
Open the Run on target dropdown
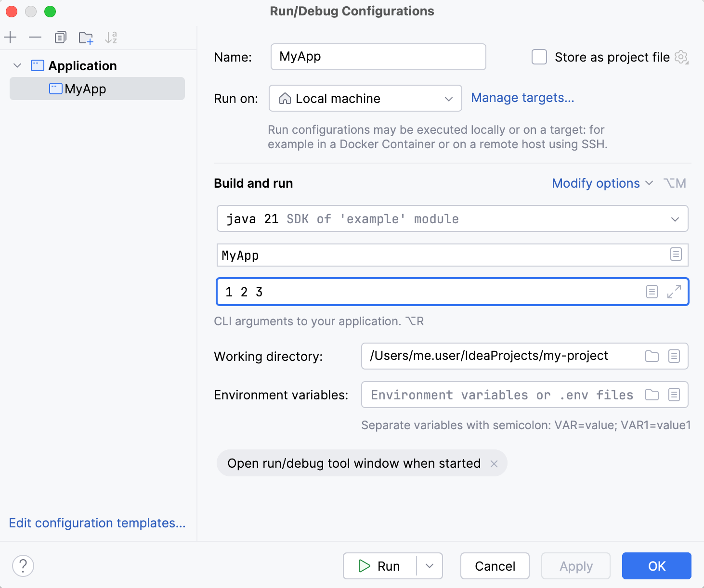449,98
